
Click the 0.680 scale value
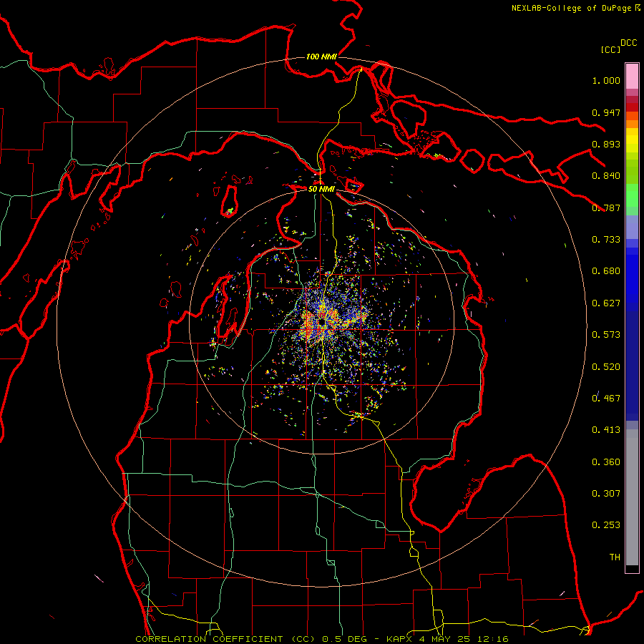point(606,271)
